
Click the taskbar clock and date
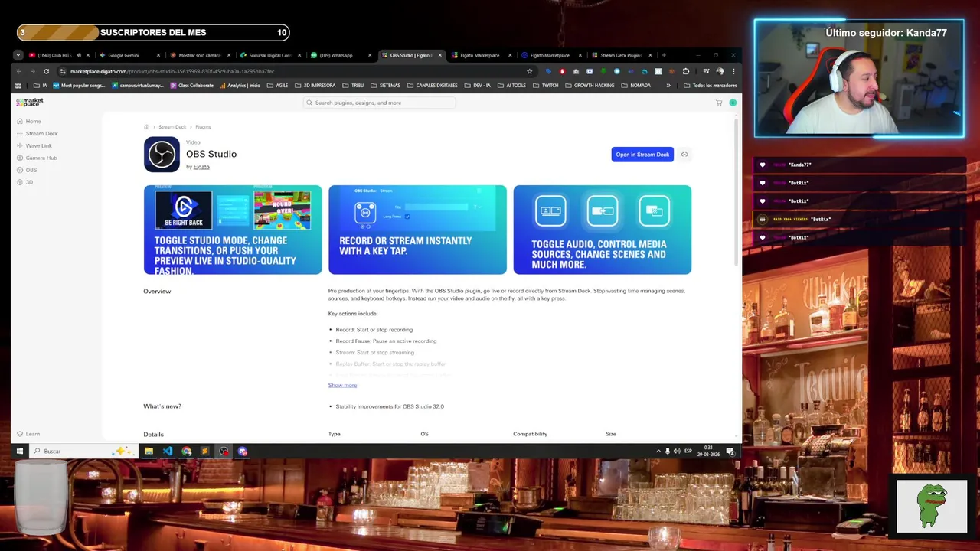point(709,452)
